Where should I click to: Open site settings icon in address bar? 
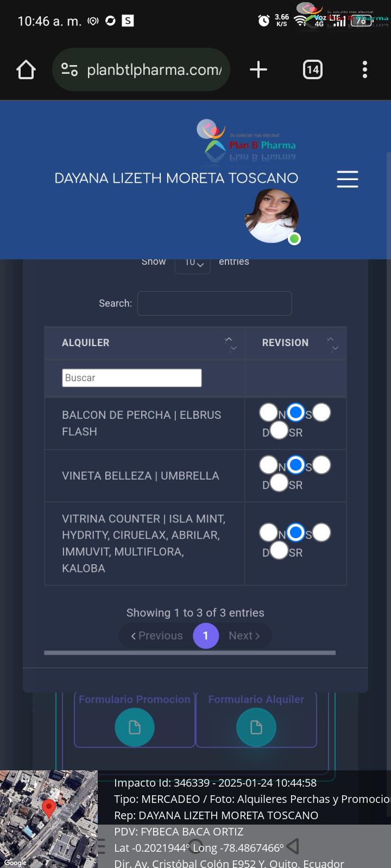70,69
